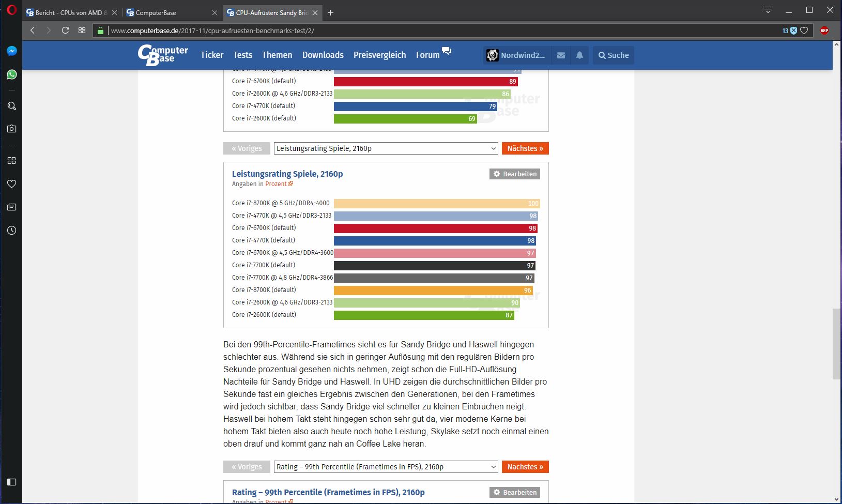
Task: Open browsing history clock icon in sidebar
Action: (x=11, y=231)
